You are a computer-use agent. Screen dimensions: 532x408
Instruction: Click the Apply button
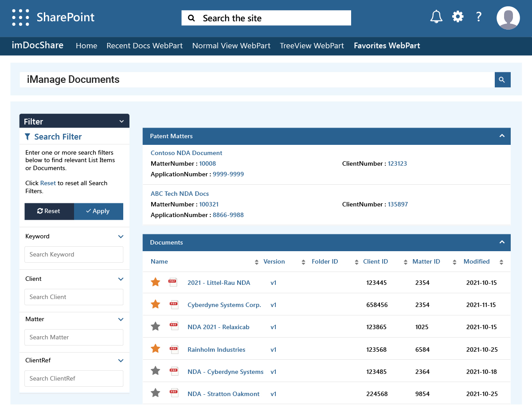tap(98, 211)
